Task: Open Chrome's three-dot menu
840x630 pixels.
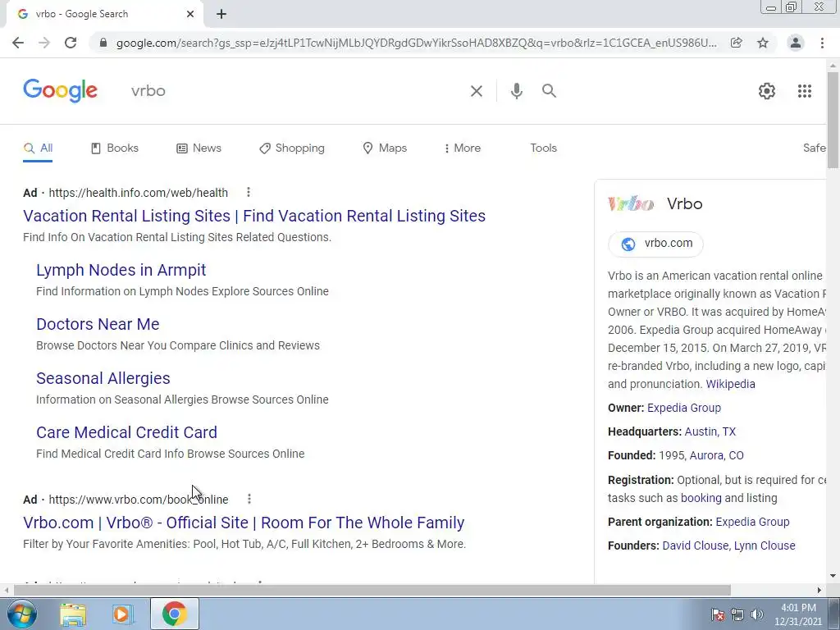Action: 822,43
